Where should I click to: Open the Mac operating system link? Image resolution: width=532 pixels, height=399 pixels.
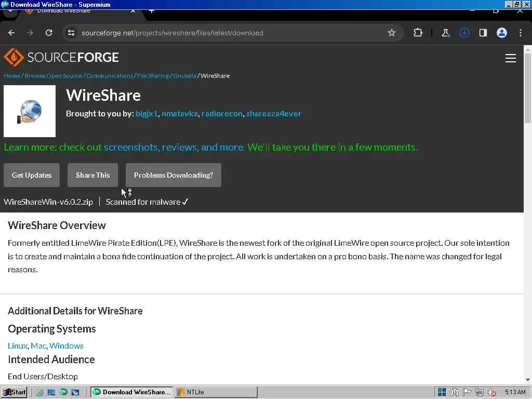tap(38, 345)
